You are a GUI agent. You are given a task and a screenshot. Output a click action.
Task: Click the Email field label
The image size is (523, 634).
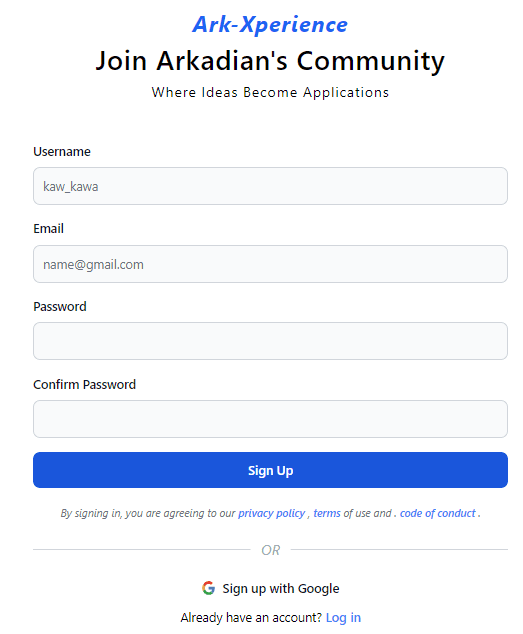49,229
